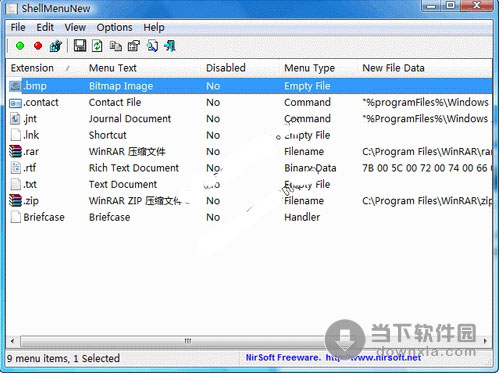Click the scrollbar right arrow

485,341
